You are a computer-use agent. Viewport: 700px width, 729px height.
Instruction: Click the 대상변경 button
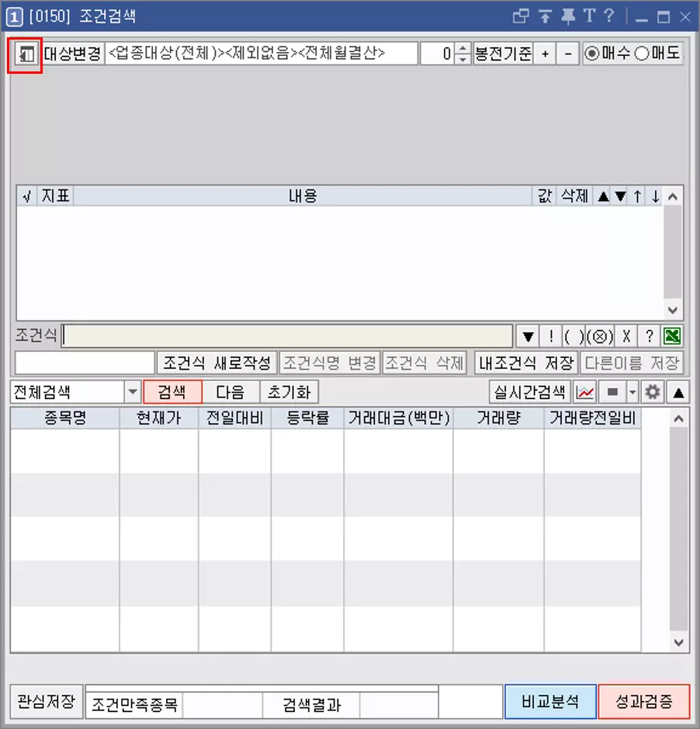(73, 54)
